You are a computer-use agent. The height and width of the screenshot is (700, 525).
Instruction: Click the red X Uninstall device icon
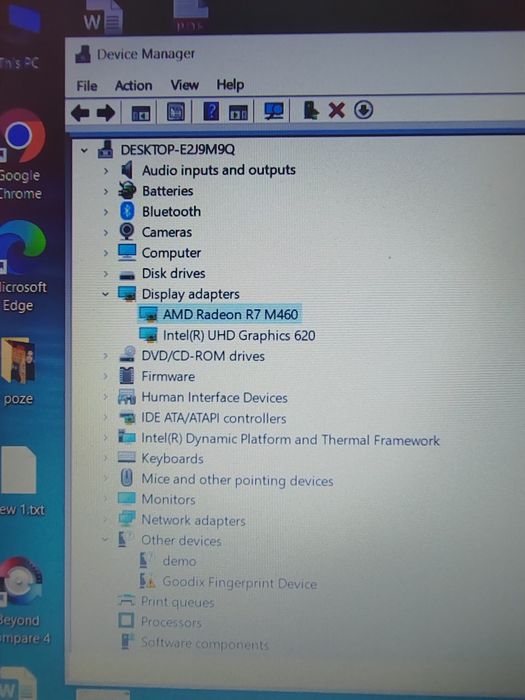(337, 110)
